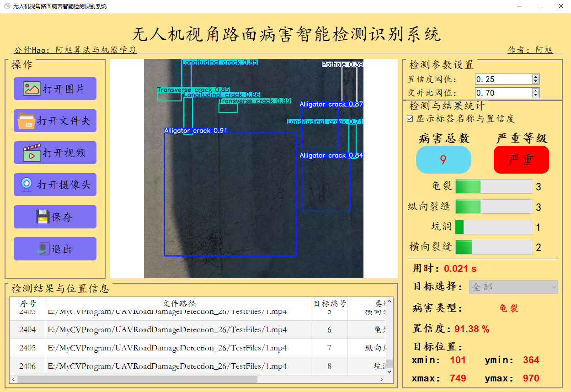The width and height of the screenshot is (571, 392).
Task: Open the 目标选择 target dropdown
Action: click(x=513, y=287)
